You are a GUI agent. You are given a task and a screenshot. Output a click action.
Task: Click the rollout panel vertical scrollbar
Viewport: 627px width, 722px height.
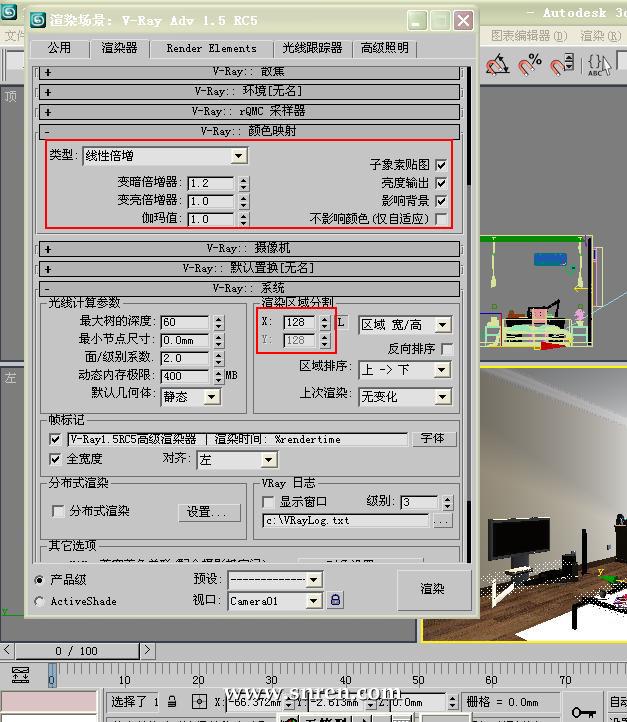469,314
